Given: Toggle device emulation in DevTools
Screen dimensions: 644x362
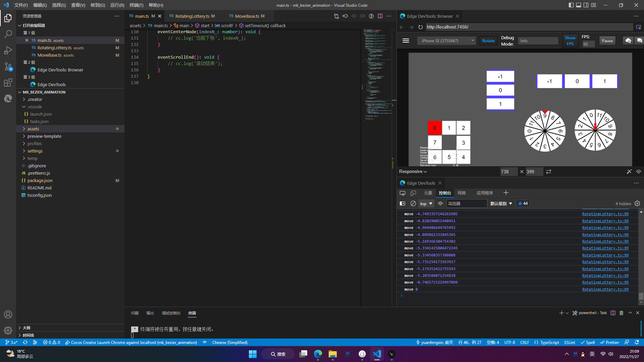Looking at the screenshot, I should point(413,193).
